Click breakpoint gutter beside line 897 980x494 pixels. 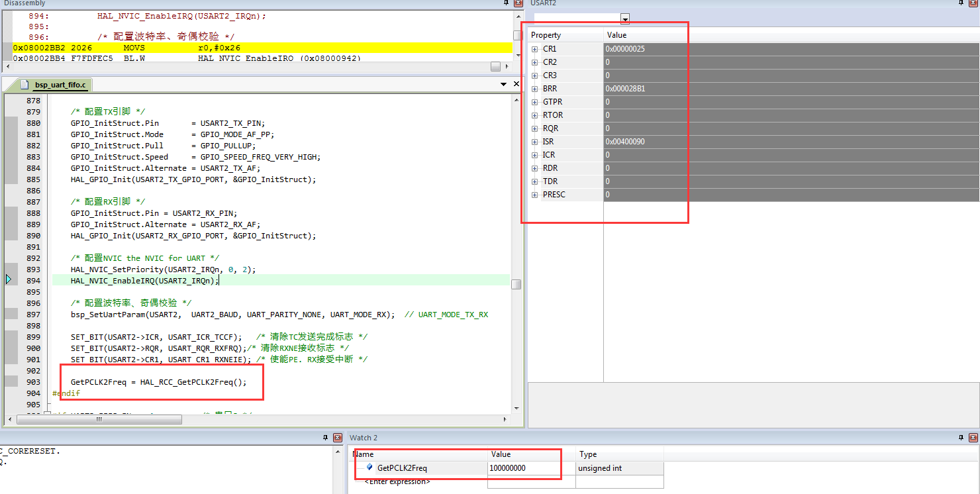11,315
